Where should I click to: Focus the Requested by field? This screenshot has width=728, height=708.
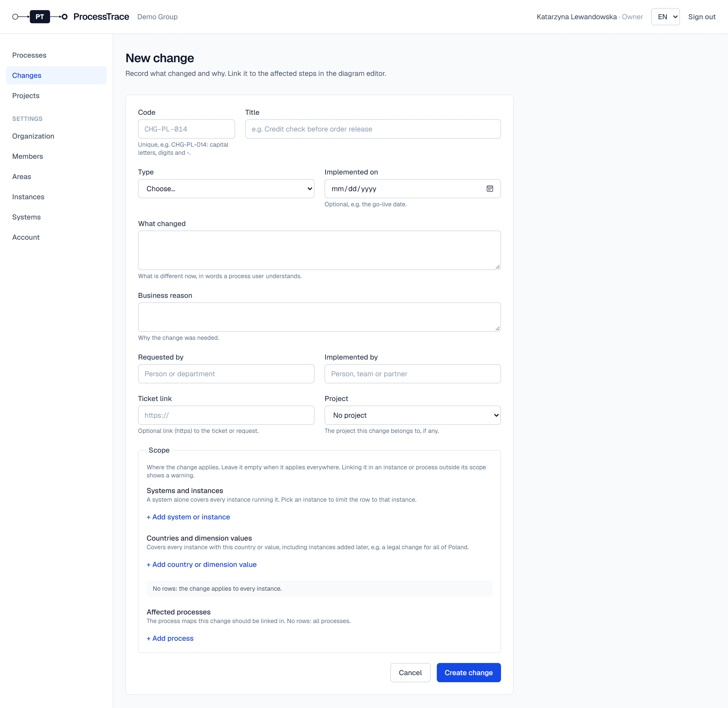(226, 374)
